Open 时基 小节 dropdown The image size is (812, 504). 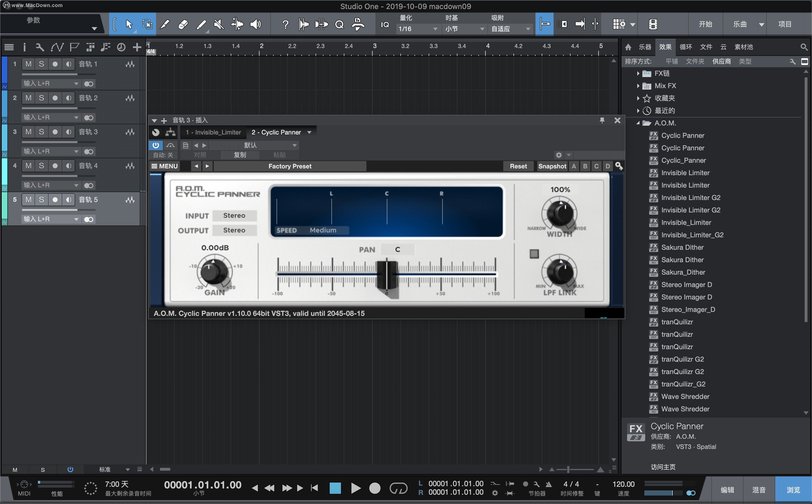[464, 29]
